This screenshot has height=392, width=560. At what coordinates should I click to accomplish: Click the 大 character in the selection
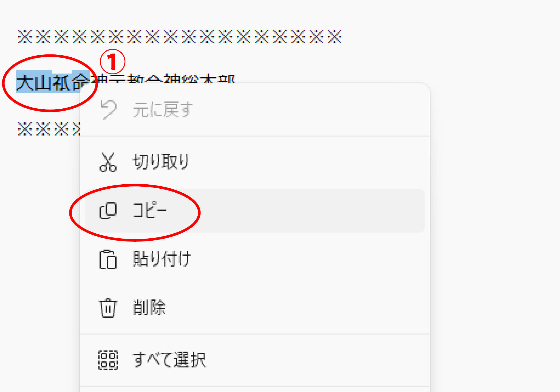(x=25, y=82)
